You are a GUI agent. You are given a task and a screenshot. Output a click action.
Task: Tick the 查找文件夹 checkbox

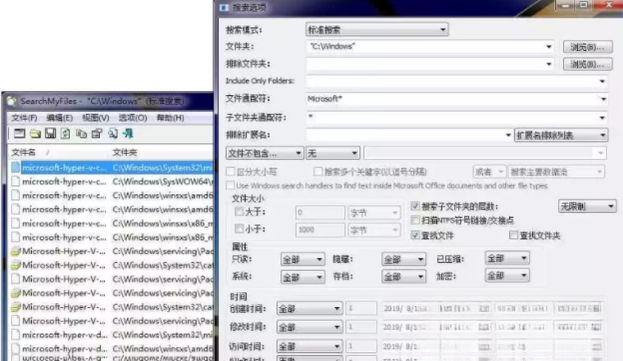[513, 236]
